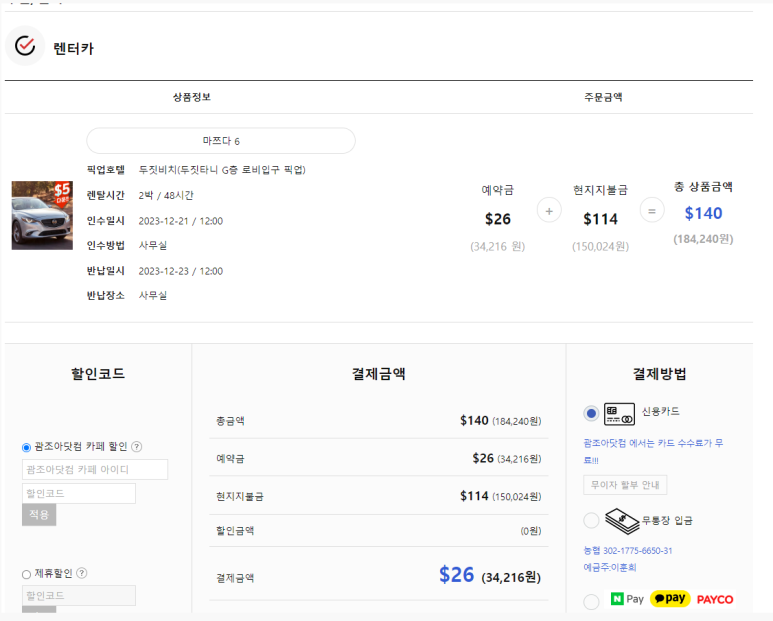Click the PAYCO logo

point(715,599)
